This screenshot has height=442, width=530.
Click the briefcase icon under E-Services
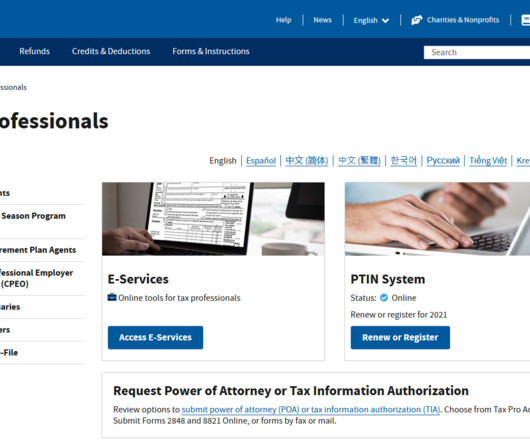pos(112,297)
